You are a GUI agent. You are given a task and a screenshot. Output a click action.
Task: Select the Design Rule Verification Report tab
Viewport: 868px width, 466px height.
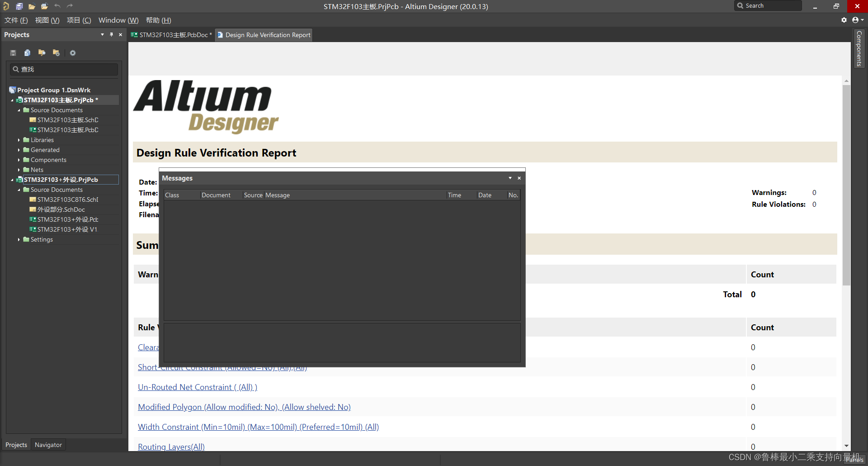click(x=264, y=35)
